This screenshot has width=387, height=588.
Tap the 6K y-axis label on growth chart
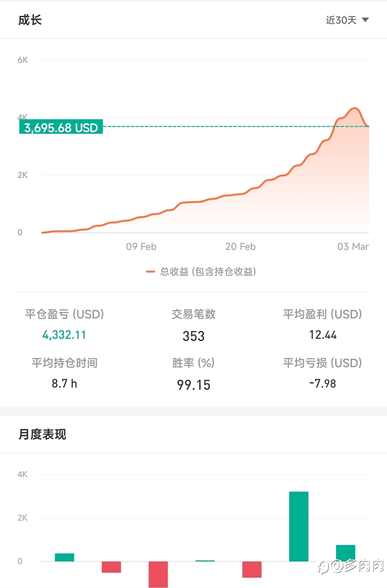tap(23, 60)
